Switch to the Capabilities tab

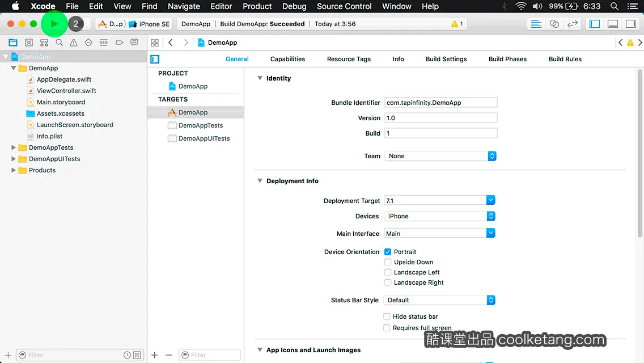287,59
